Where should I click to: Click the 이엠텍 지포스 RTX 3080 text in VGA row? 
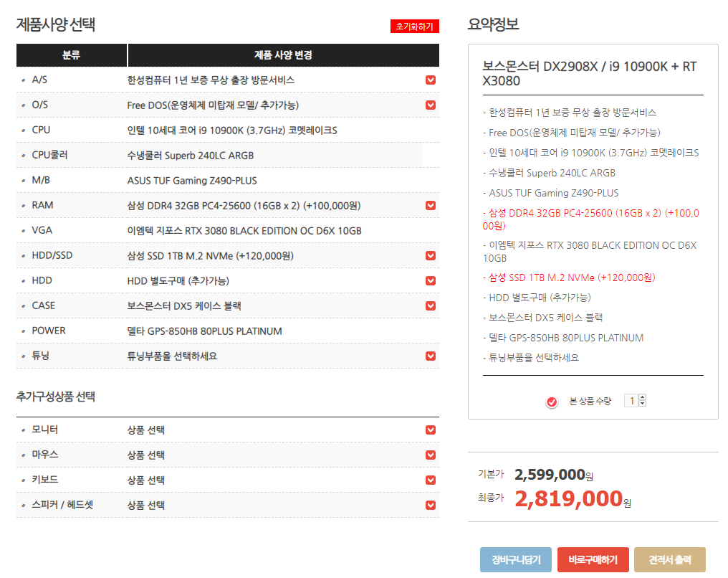244,230
